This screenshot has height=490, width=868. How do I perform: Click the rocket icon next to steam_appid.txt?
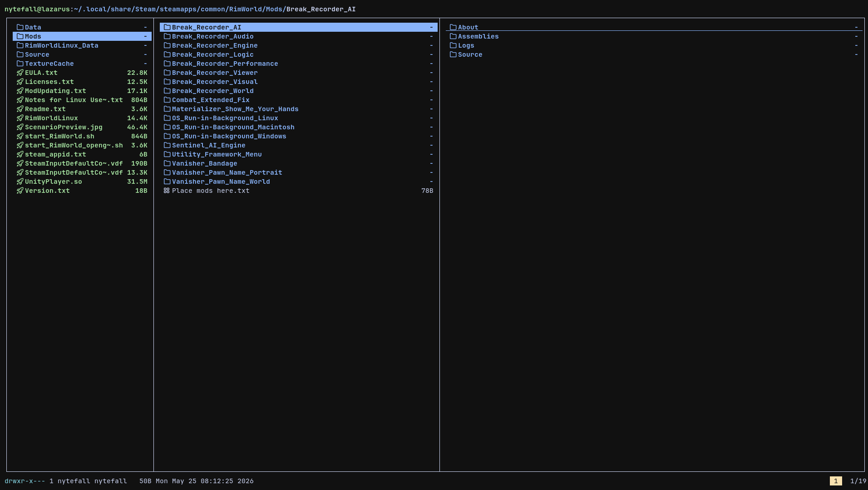tap(20, 154)
